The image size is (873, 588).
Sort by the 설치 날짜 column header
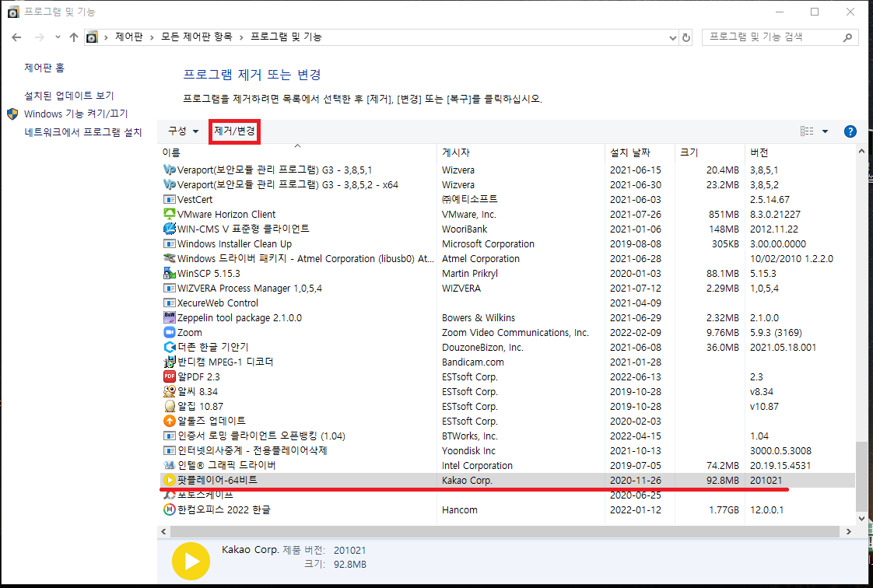640,152
